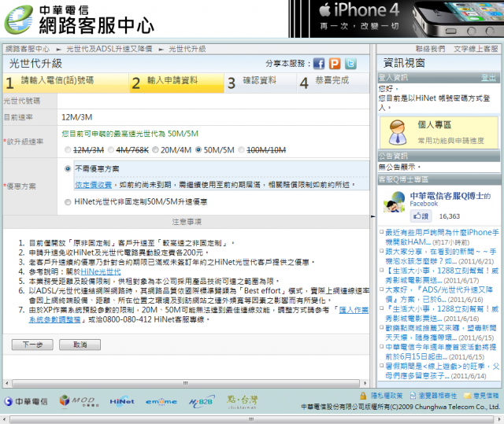Open the 2011/6/21 手機泡水 news item
The image size is (504, 424).
pyautogui.click(x=441, y=256)
